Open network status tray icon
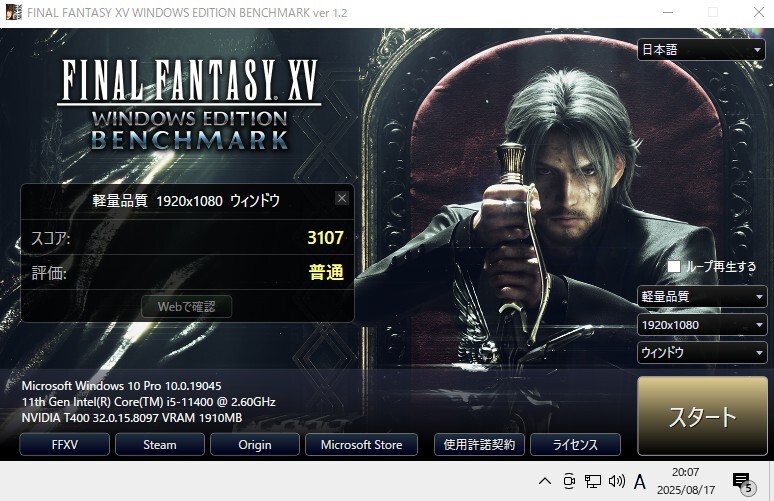The image size is (774, 501). point(592,481)
